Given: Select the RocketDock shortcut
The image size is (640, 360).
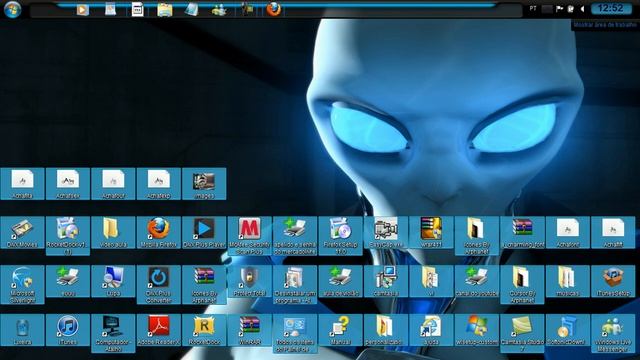Looking at the screenshot, I should click(204, 330).
